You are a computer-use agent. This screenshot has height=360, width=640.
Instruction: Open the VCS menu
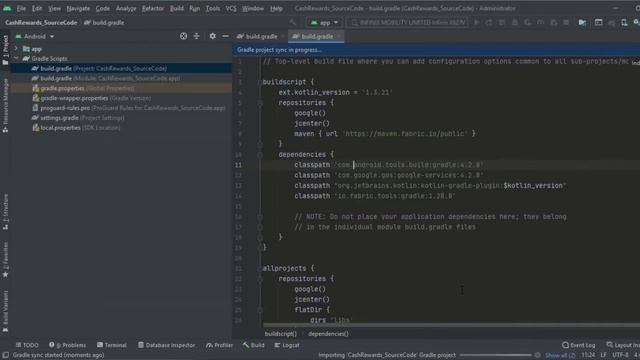[231, 8]
